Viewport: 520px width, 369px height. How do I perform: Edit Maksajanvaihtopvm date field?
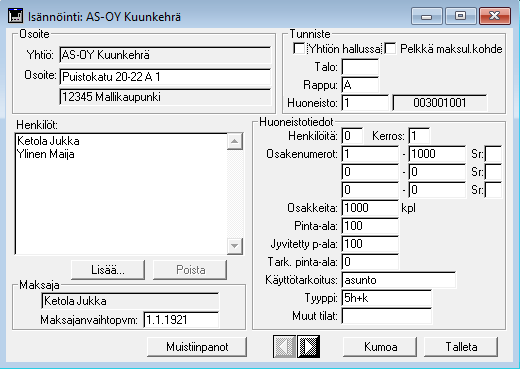pos(181,320)
